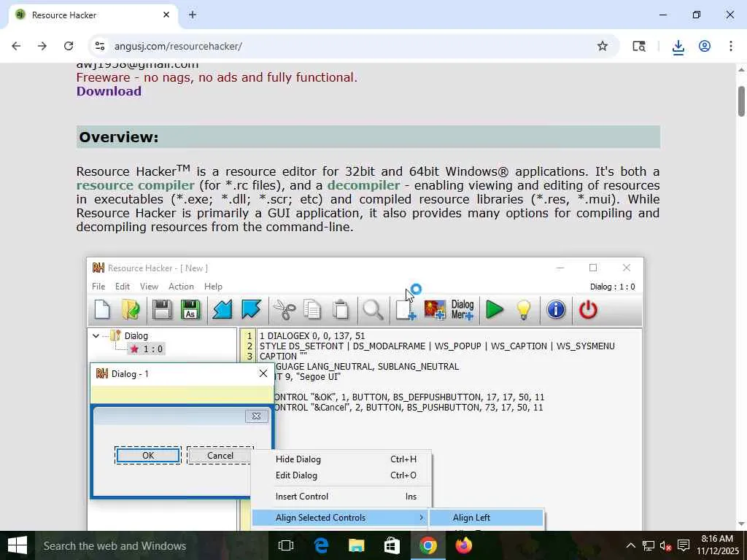Collapse the Dialog tree node

point(96,335)
